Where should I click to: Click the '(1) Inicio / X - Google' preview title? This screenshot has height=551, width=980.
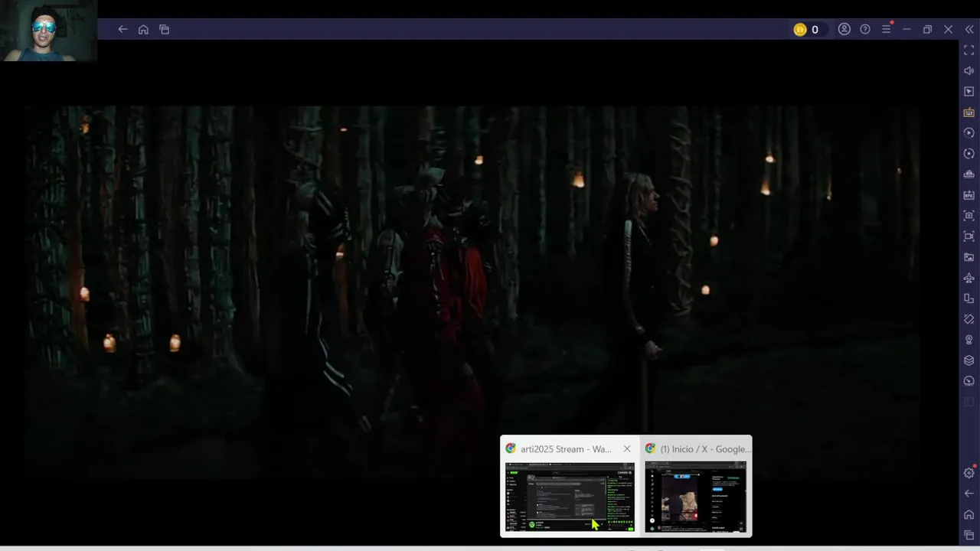point(705,449)
